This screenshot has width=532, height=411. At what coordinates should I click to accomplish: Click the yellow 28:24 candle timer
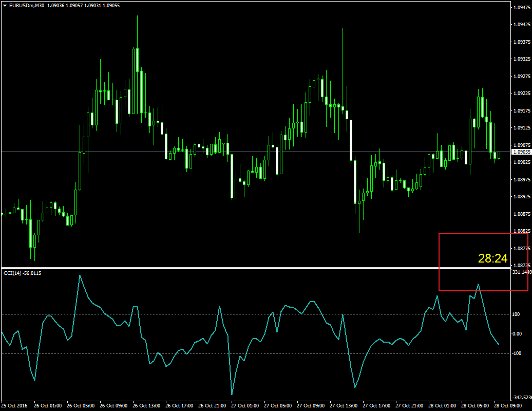pyautogui.click(x=492, y=259)
